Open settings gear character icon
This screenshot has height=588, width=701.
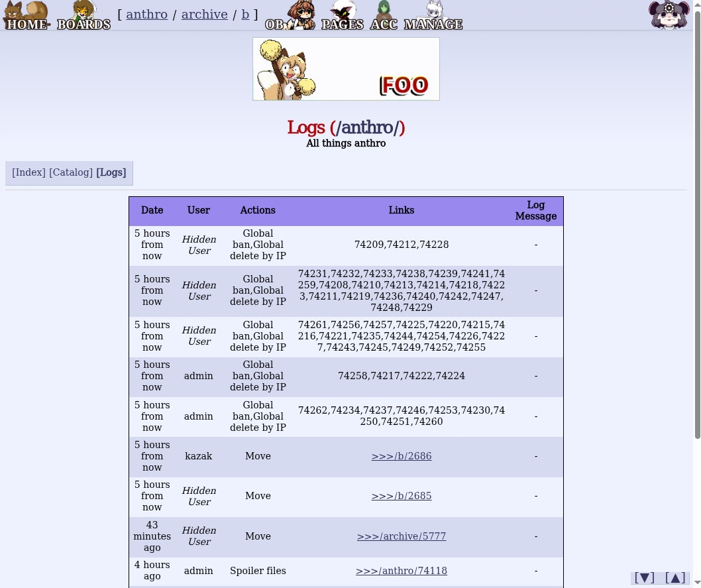[669, 15]
